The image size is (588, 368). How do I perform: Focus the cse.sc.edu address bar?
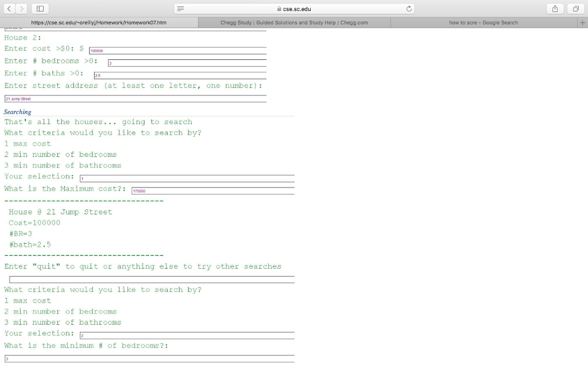295,9
